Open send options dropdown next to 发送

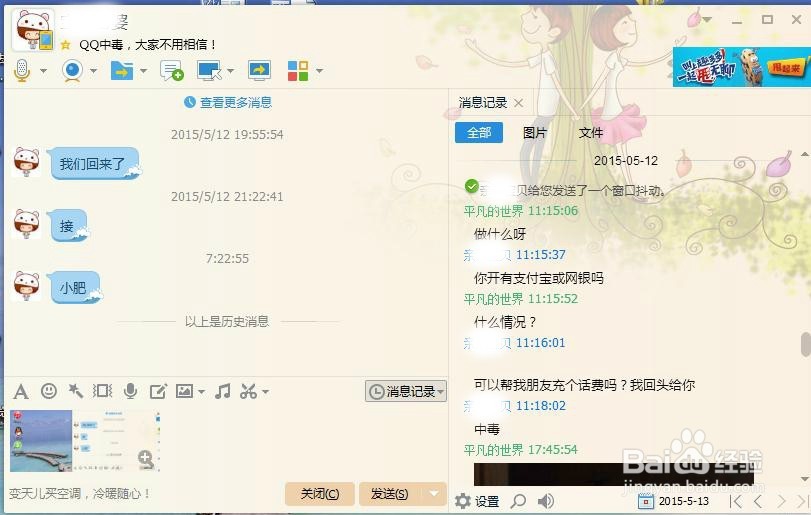pyautogui.click(x=434, y=494)
